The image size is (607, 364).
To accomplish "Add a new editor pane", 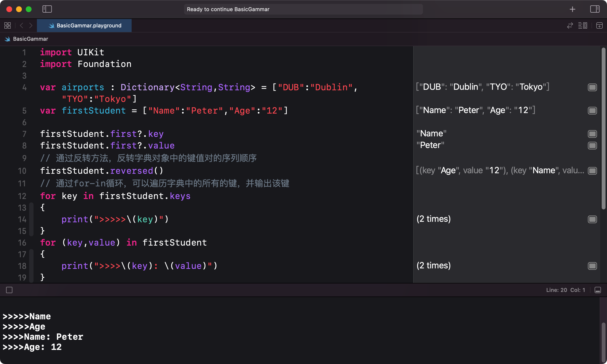I will [599, 25].
